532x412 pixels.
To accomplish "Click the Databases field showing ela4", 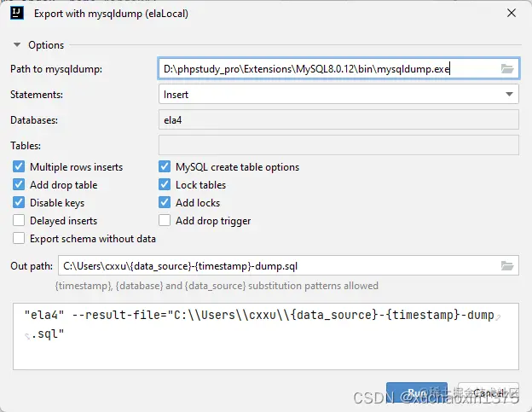I will (x=338, y=119).
